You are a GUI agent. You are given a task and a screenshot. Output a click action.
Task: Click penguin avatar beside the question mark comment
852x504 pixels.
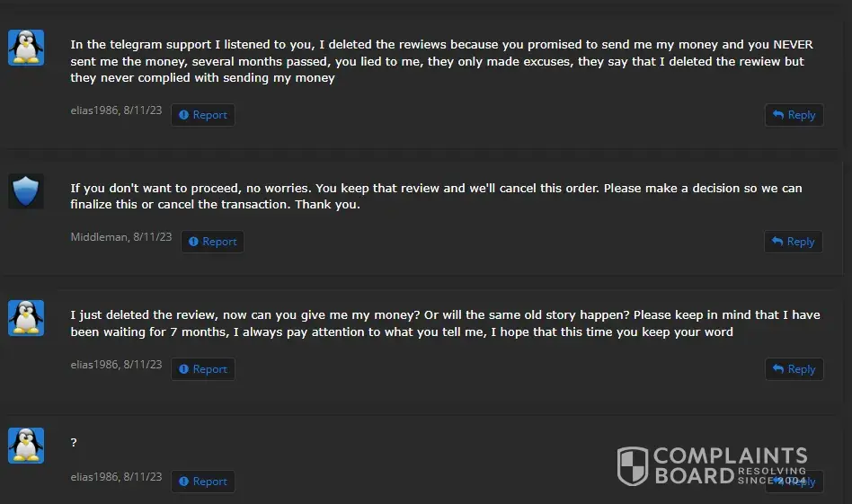click(x=26, y=446)
